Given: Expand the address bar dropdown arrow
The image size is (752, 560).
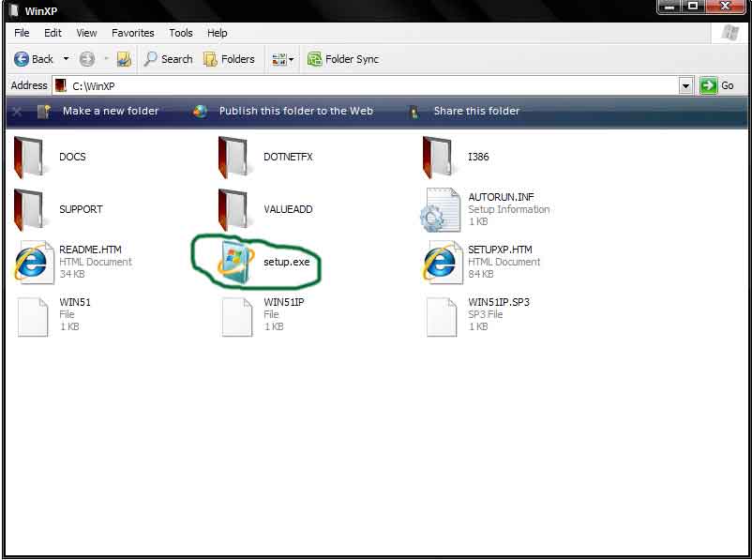Looking at the screenshot, I should click(685, 86).
